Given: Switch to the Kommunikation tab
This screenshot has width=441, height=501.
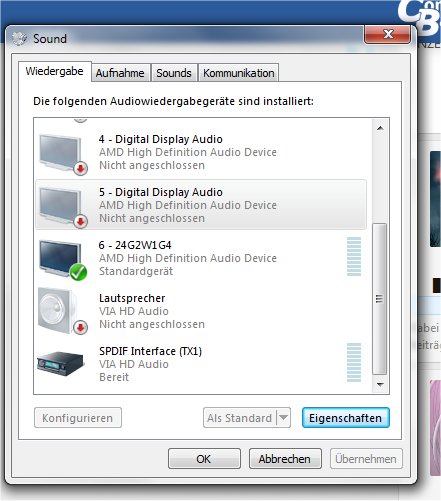Looking at the screenshot, I should 239,73.
